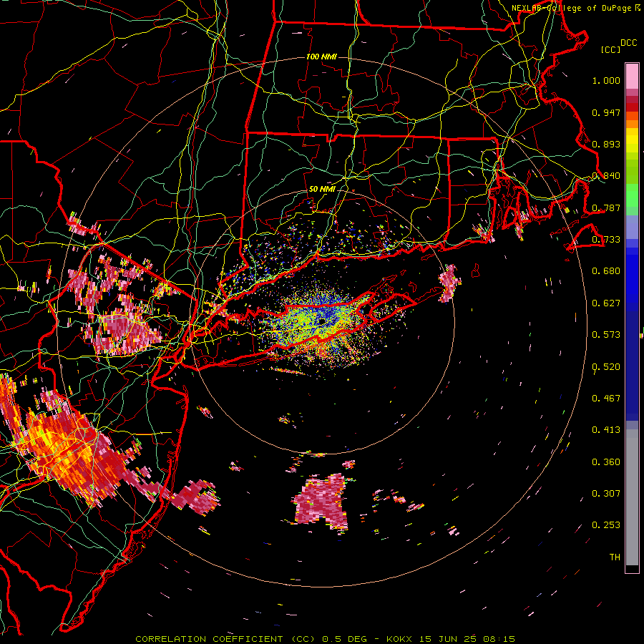The image size is (644, 644).
Task: Click the 0.413 scale value
Action: [606, 430]
